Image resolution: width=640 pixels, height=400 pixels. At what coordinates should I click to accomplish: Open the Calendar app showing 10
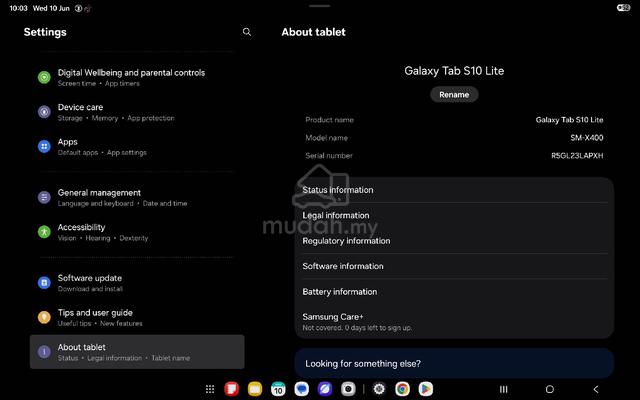pos(278,389)
